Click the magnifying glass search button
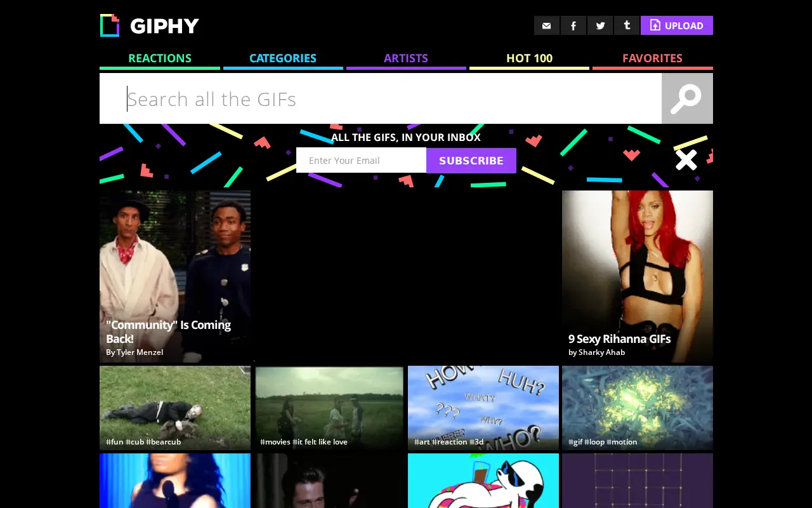Viewport: 812px width, 508px height. pyautogui.click(x=687, y=98)
